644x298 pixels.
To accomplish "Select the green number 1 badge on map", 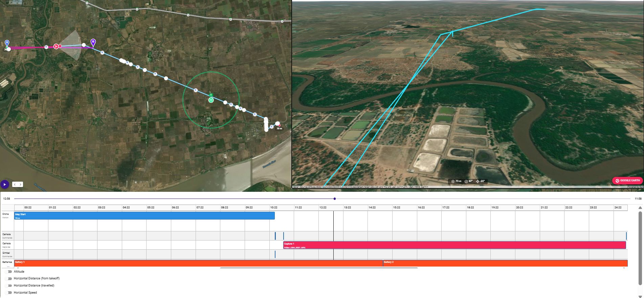I will [210, 95].
